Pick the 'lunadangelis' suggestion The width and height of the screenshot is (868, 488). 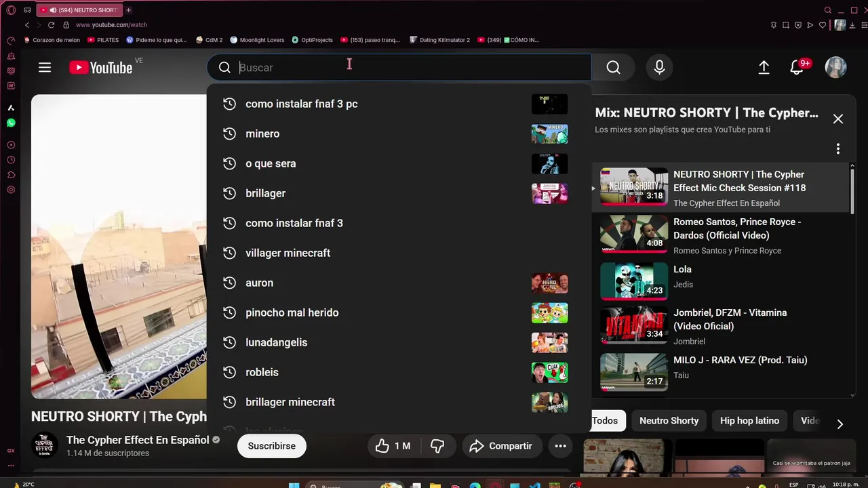pyautogui.click(x=399, y=342)
